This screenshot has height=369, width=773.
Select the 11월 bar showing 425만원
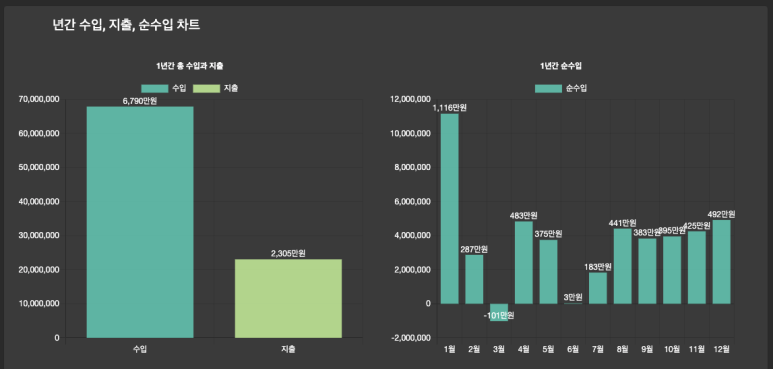coord(697,268)
